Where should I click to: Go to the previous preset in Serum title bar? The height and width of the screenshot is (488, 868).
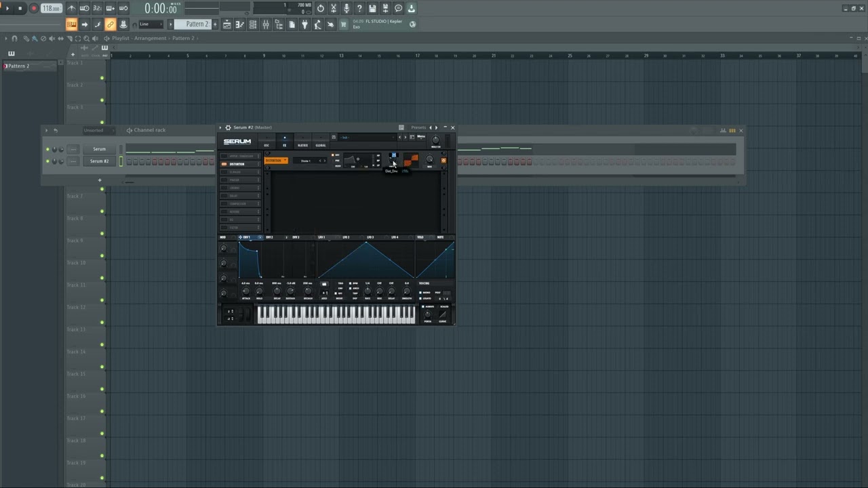(x=430, y=127)
